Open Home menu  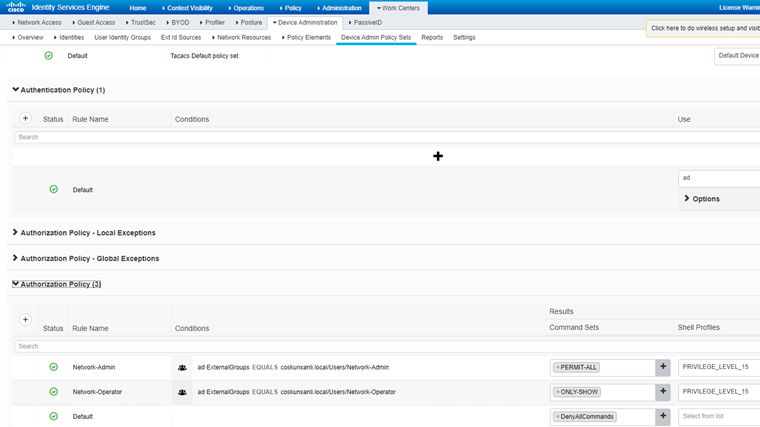click(138, 8)
